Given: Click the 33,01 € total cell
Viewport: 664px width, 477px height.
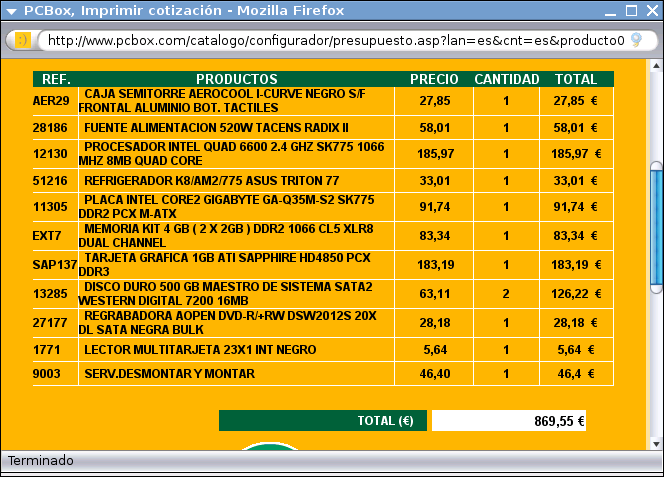Looking at the screenshot, I should click(575, 181).
